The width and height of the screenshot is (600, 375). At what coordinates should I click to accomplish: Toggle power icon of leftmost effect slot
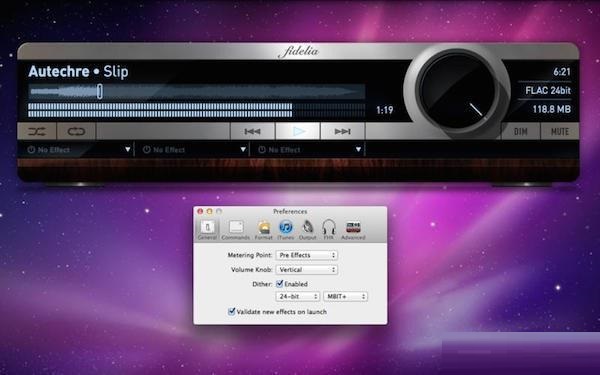[31, 150]
